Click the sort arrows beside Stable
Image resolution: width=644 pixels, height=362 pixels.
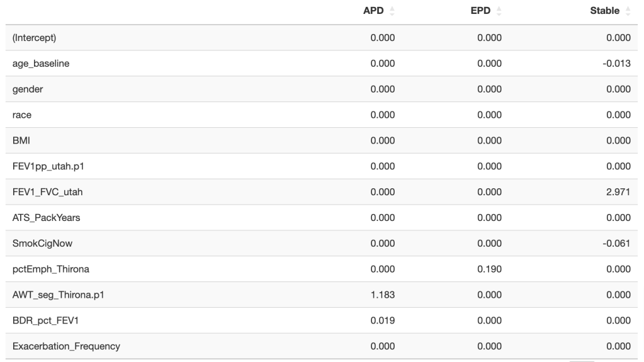628,11
